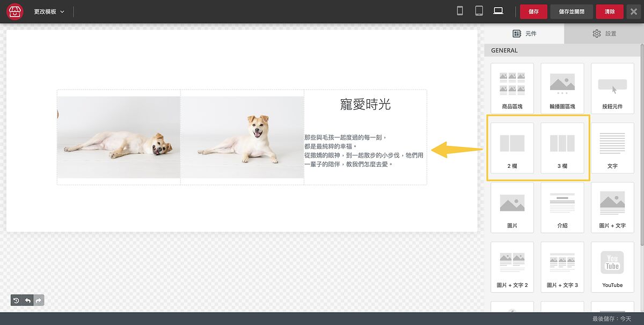Add the 商品區塊 product block element
Viewport: 644px width, 325px height.
512,88
